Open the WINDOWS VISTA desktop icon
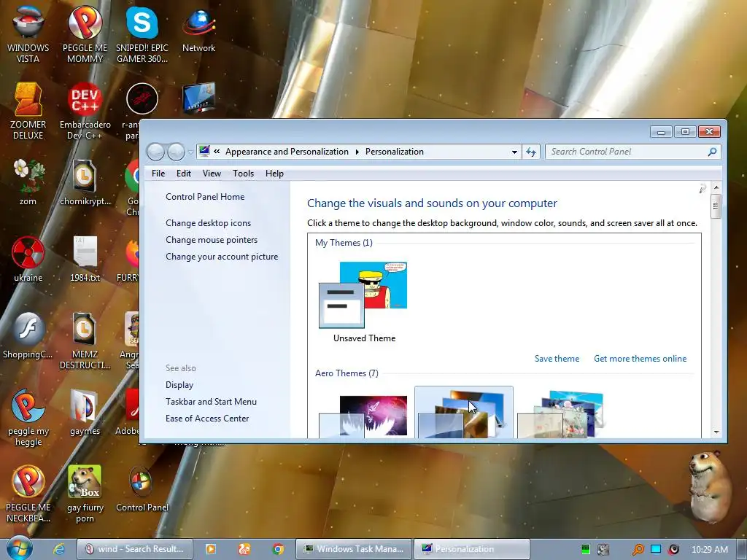The width and height of the screenshot is (747, 560). click(28, 34)
